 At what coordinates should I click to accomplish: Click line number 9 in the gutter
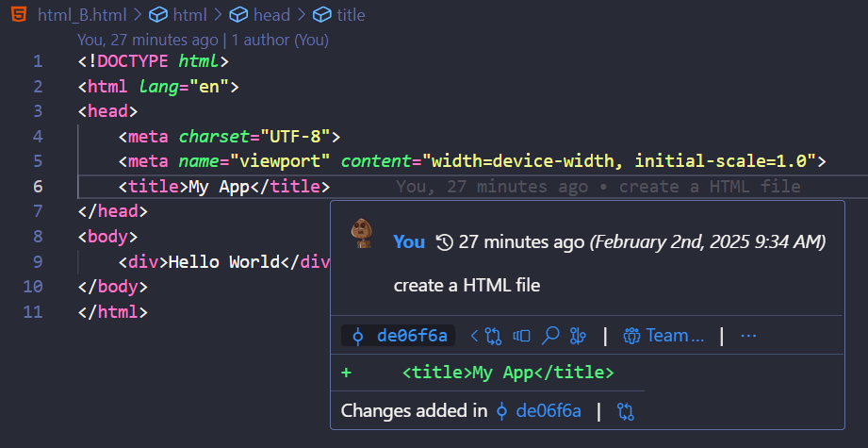[37, 261]
